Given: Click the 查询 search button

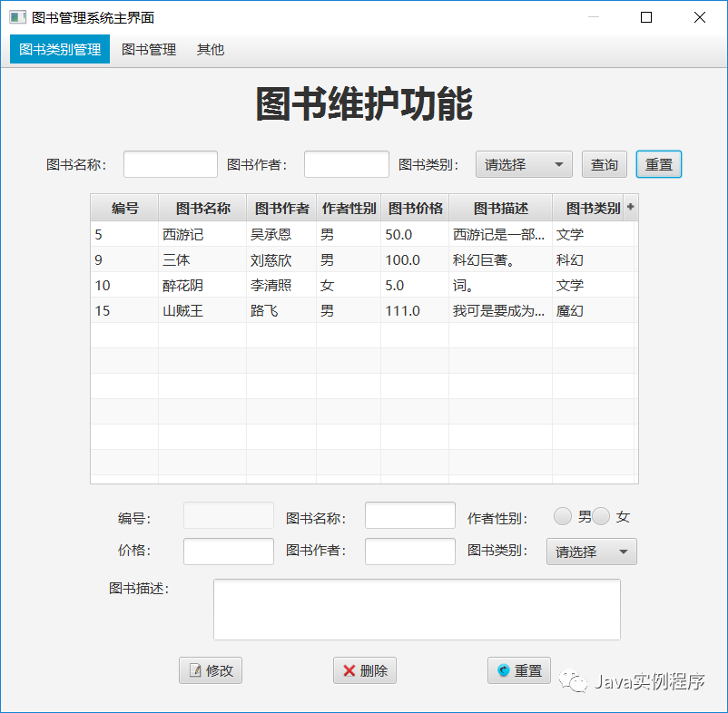Looking at the screenshot, I should tap(604, 164).
